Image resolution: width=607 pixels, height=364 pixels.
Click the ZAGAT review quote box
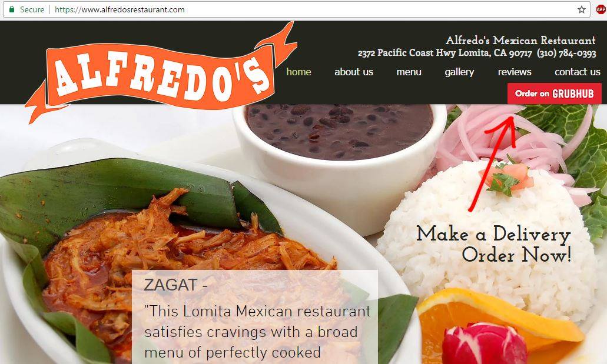point(255,317)
